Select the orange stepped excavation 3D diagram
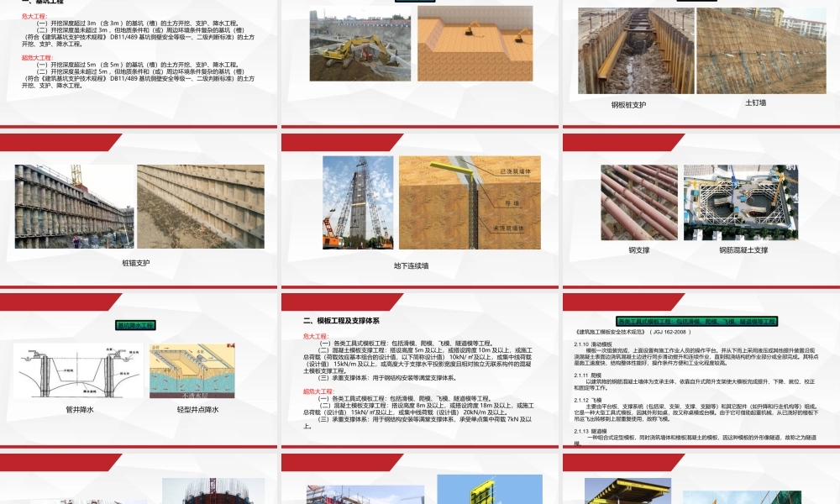The height and width of the screenshot is (504, 840). coord(475,44)
